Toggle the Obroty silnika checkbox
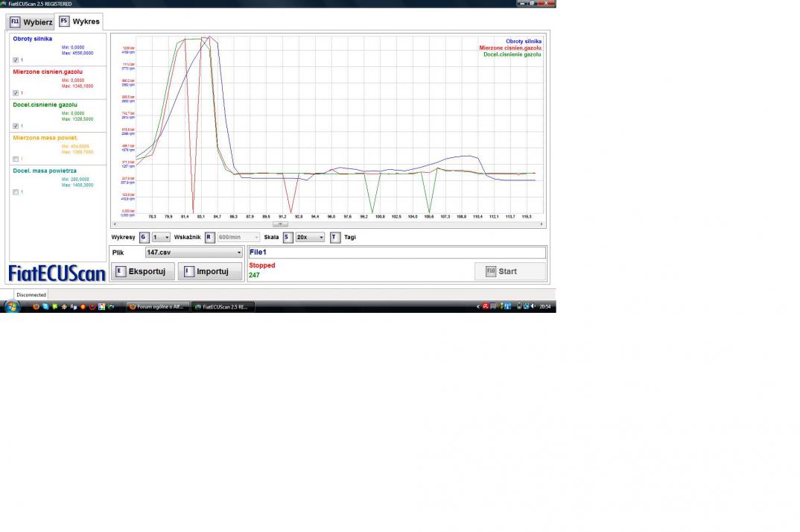This screenshot has height=532, width=800. click(x=16, y=60)
